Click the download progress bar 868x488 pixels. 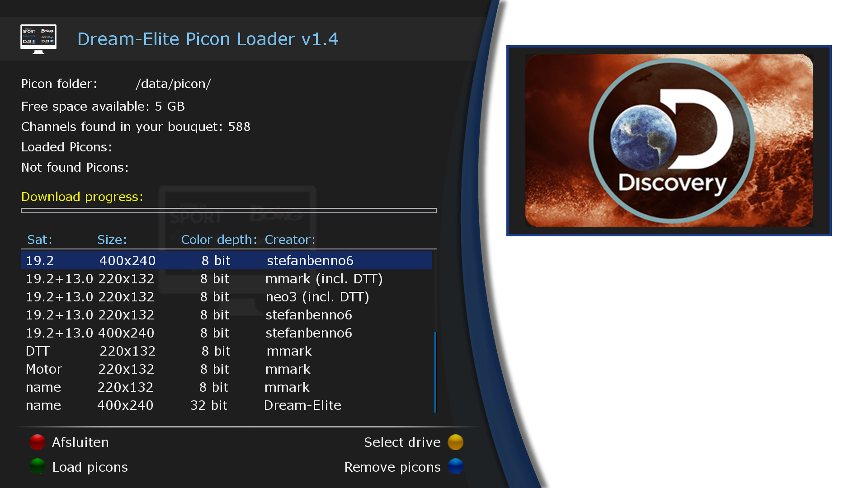click(x=228, y=211)
